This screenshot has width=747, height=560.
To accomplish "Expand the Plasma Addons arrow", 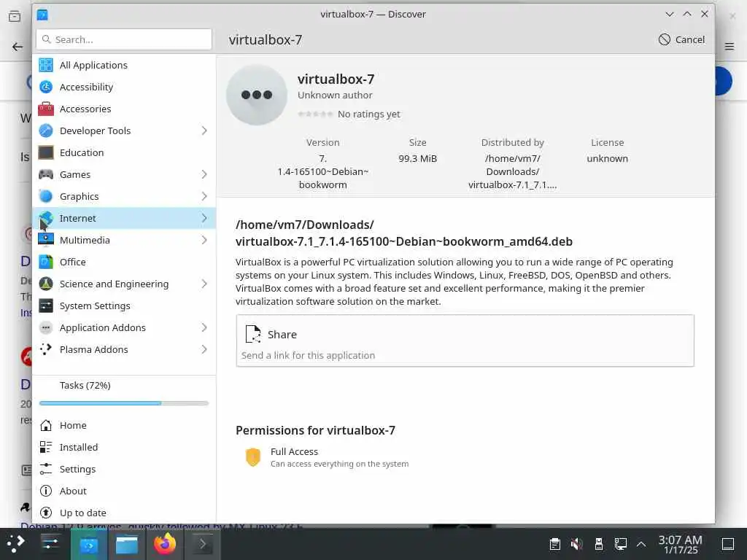I will [204, 349].
